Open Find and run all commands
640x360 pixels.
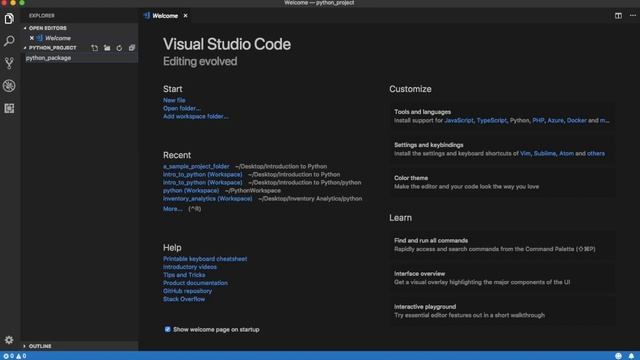point(502,244)
